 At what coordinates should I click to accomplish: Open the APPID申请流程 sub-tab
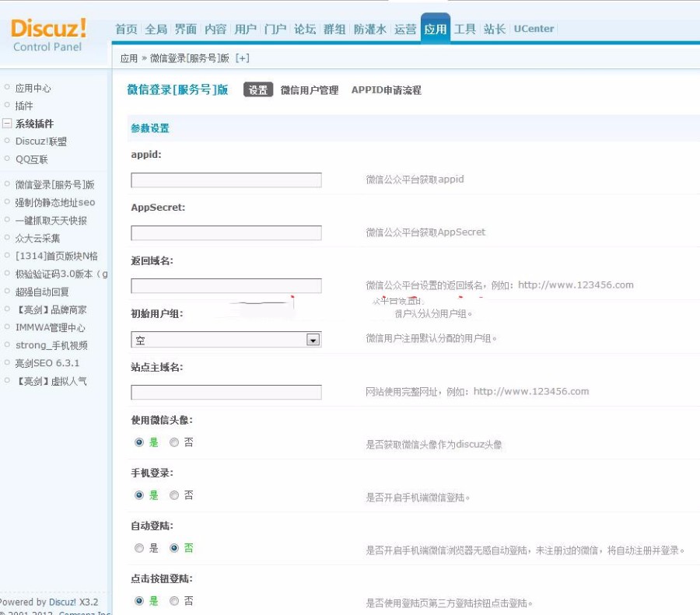tap(386, 90)
